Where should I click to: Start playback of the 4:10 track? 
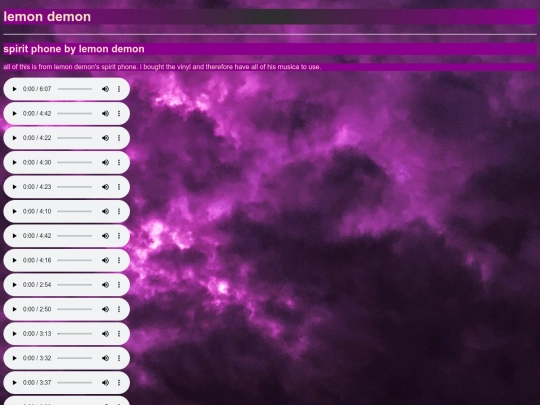pyautogui.click(x=14, y=211)
